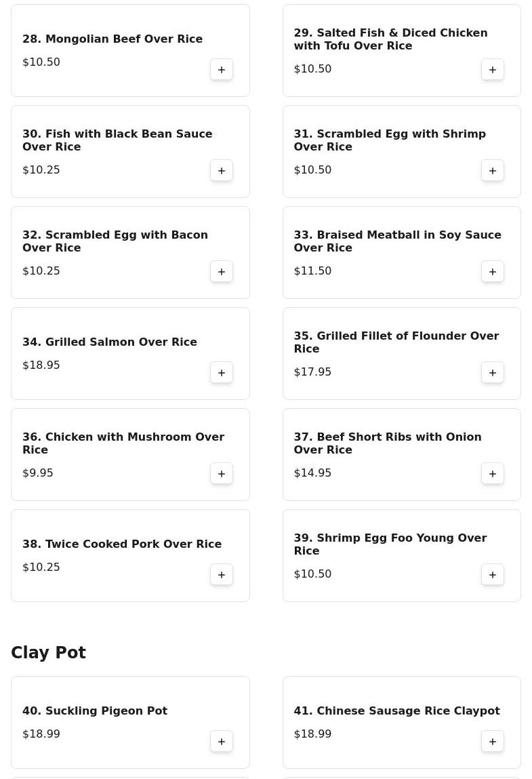Add Braised Meatball in Soy Sauce

coord(493,272)
